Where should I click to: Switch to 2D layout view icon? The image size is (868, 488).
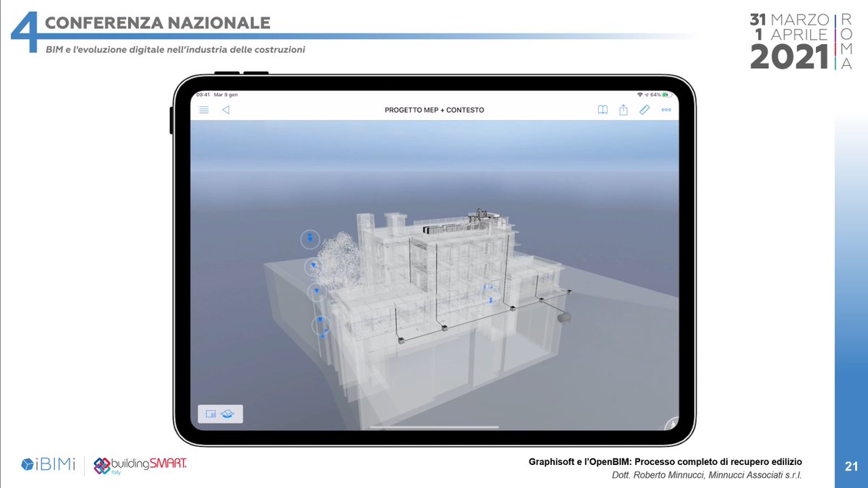coord(211,414)
